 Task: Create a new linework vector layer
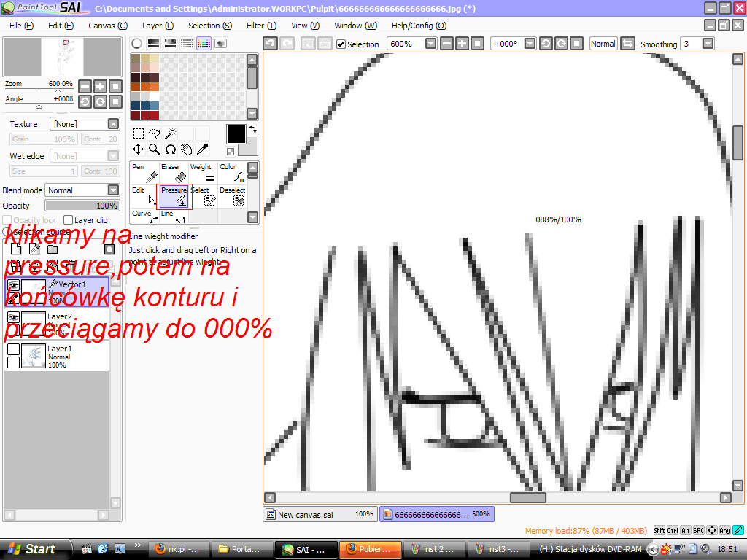click(x=34, y=249)
